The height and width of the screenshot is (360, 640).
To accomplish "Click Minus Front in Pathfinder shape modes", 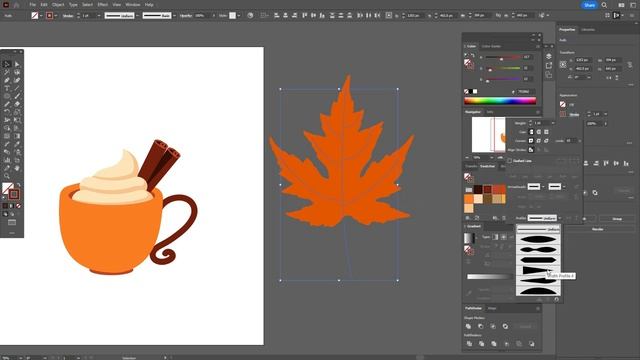I will 480,326.
